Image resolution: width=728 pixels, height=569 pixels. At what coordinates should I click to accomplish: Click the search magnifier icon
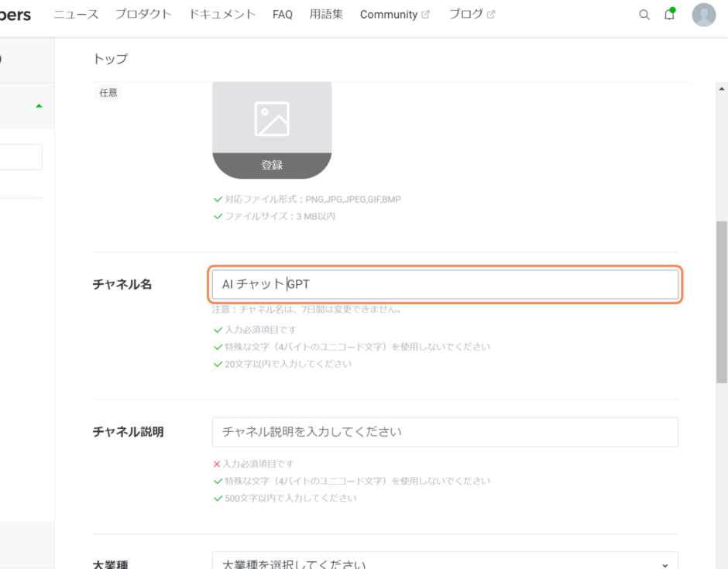(x=644, y=14)
